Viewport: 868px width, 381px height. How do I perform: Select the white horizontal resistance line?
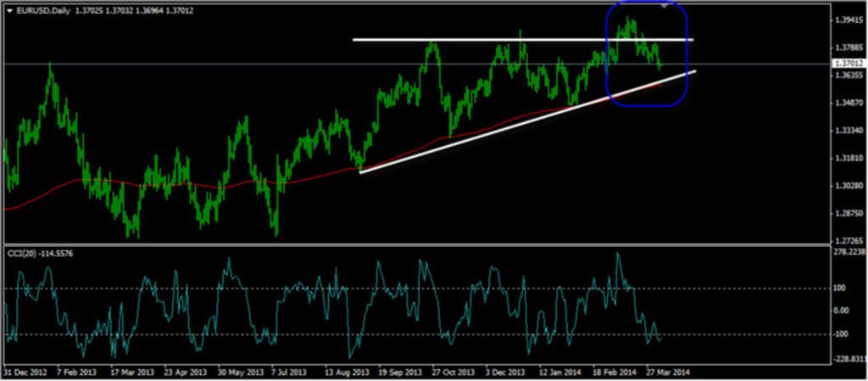tap(523, 39)
